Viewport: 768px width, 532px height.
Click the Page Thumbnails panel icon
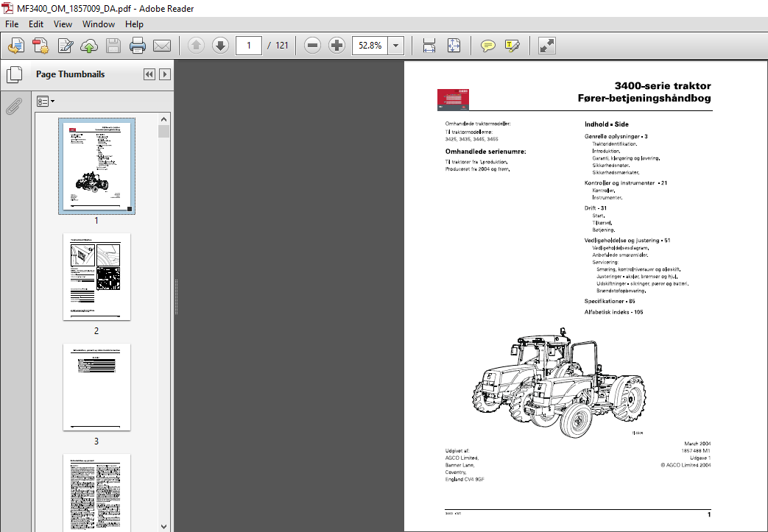(x=15, y=74)
